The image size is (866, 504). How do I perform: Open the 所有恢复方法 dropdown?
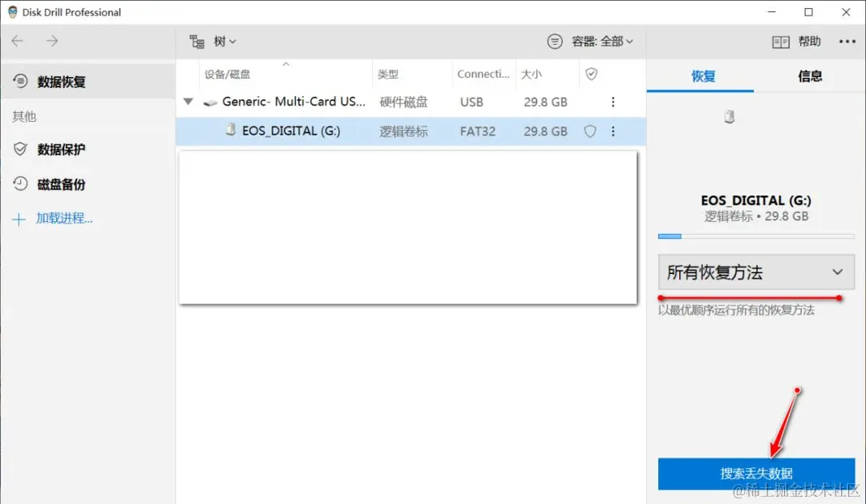coord(756,272)
